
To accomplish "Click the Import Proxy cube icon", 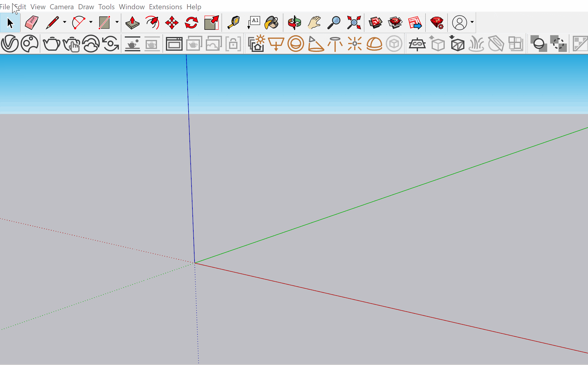I will [x=457, y=44].
